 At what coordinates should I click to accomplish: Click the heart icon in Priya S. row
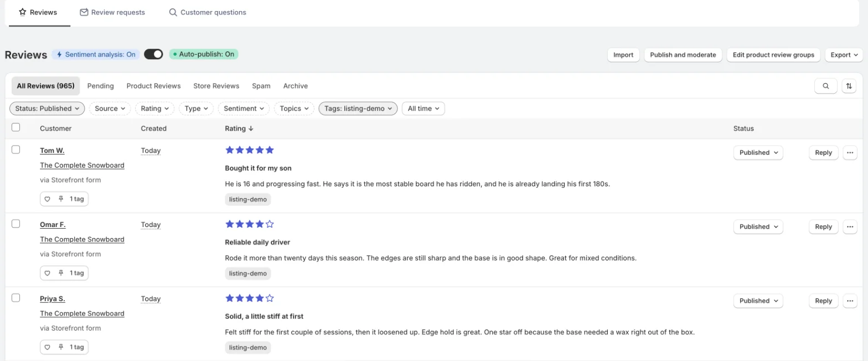pos(47,347)
